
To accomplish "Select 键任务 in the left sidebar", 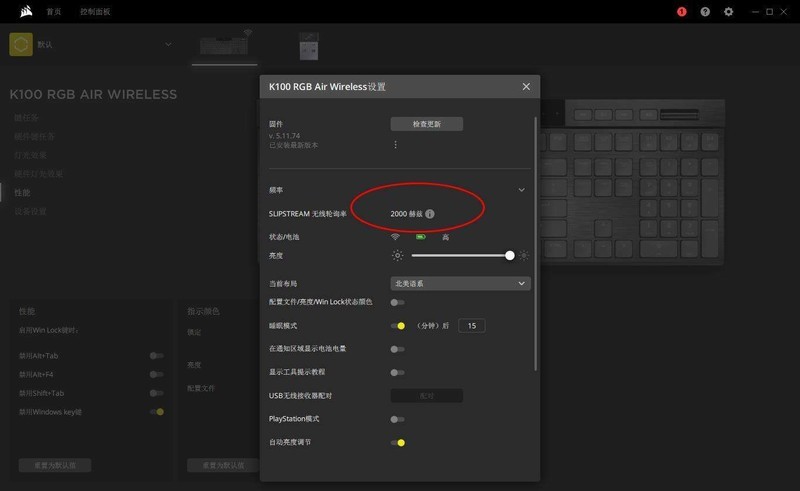I will click(x=27, y=118).
